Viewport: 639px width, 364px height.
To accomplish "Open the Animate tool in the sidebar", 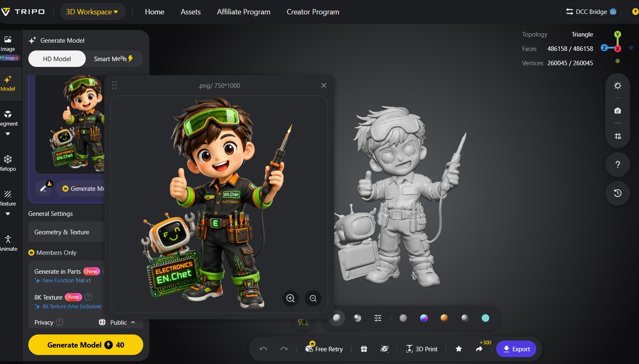I will pyautogui.click(x=8, y=243).
